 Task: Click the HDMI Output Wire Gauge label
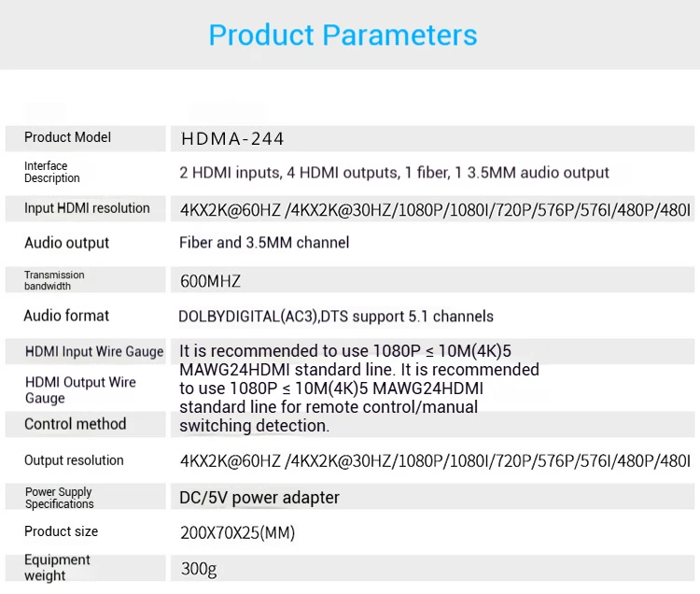click(x=80, y=389)
